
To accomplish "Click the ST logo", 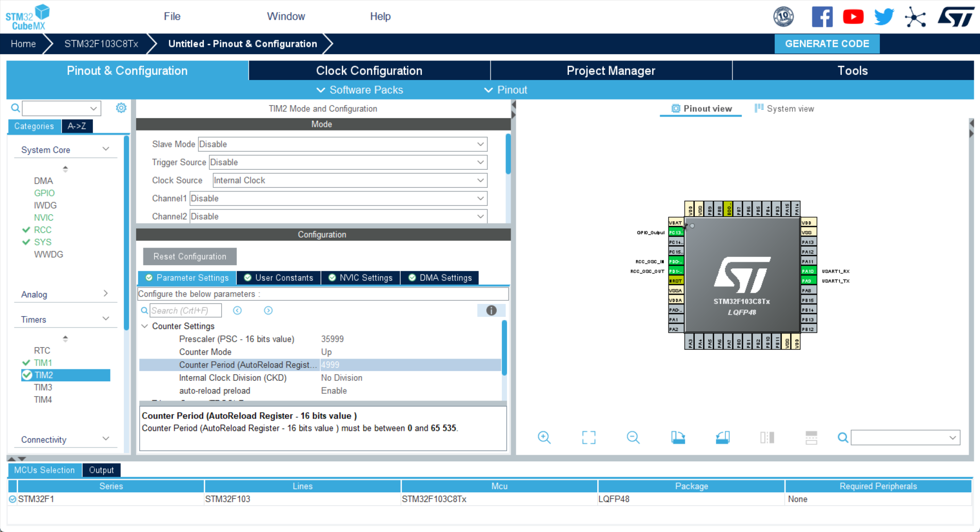I will (956, 17).
